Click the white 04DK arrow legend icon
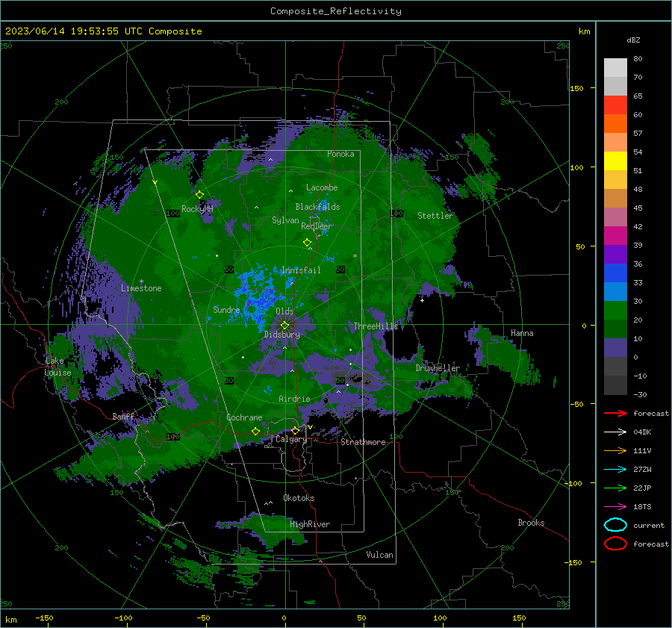 tap(615, 432)
